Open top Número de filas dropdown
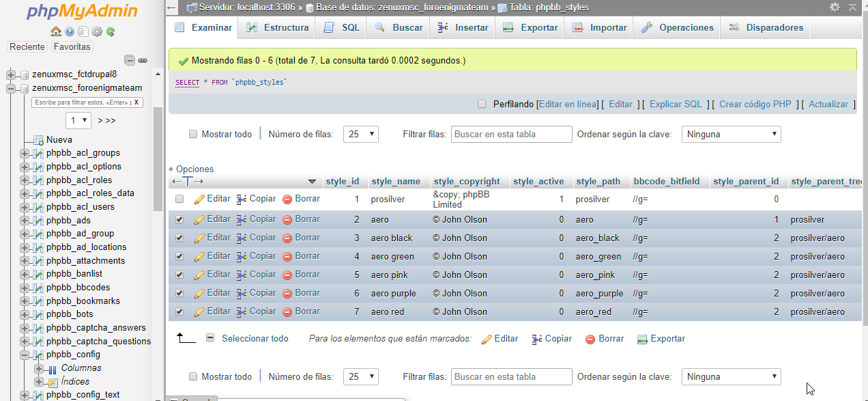 (x=361, y=135)
